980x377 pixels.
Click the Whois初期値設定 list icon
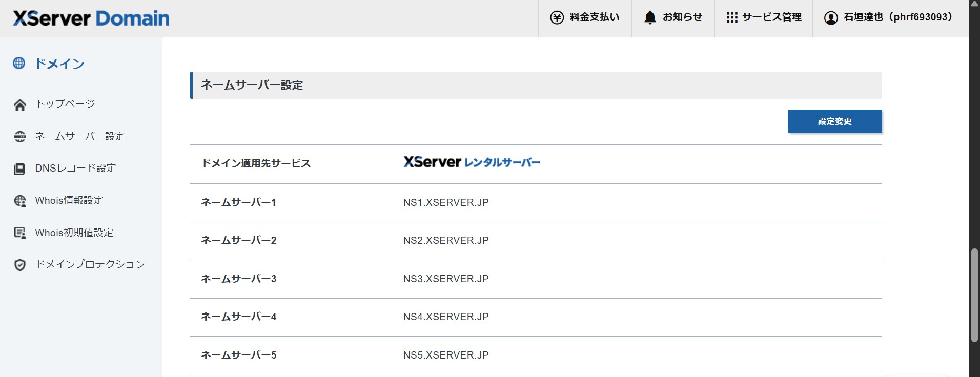(x=20, y=233)
